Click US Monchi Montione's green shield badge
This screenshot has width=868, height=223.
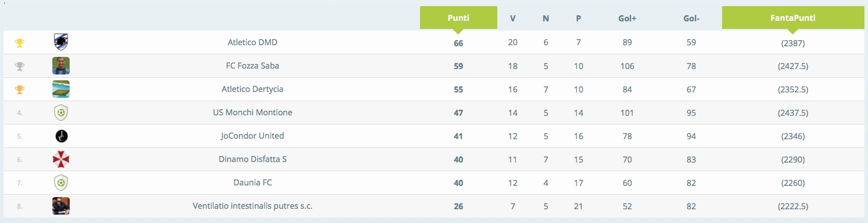coord(61,112)
